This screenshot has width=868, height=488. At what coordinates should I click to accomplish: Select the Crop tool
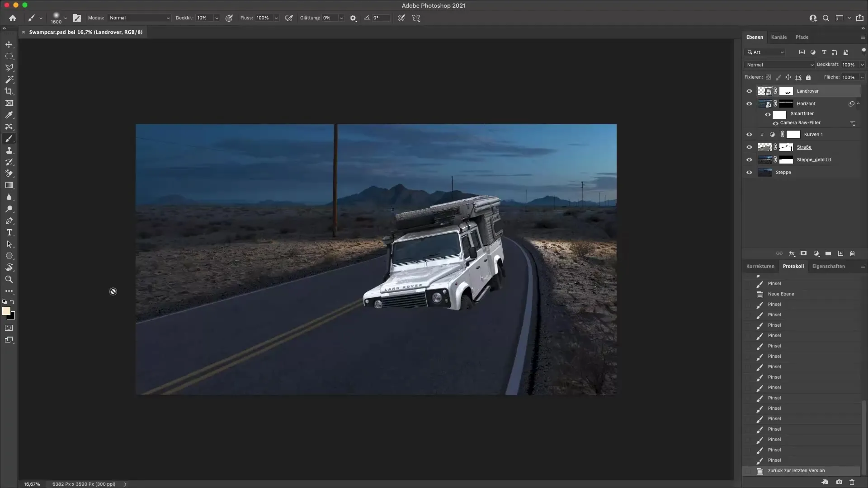pyautogui.click(x=9, y=91)
